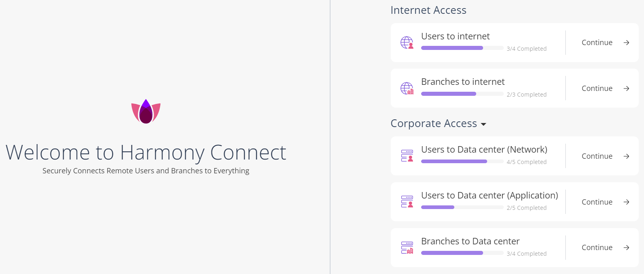Click the arrow icon in Branches to Data center row
The image size is (644, 274).
click(x=626, y=248)
